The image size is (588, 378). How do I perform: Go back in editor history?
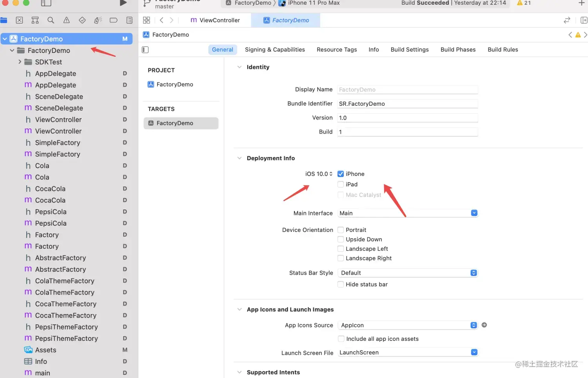click(162, 20)
